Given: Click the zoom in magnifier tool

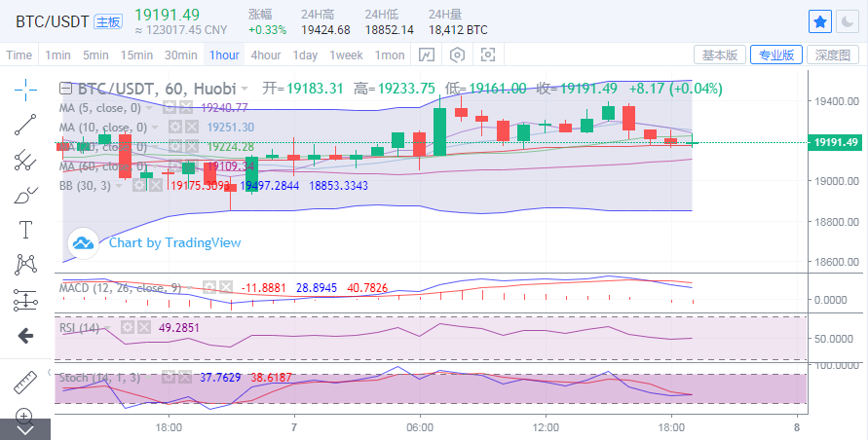Looking at the screenshot, I should (23, 416).
